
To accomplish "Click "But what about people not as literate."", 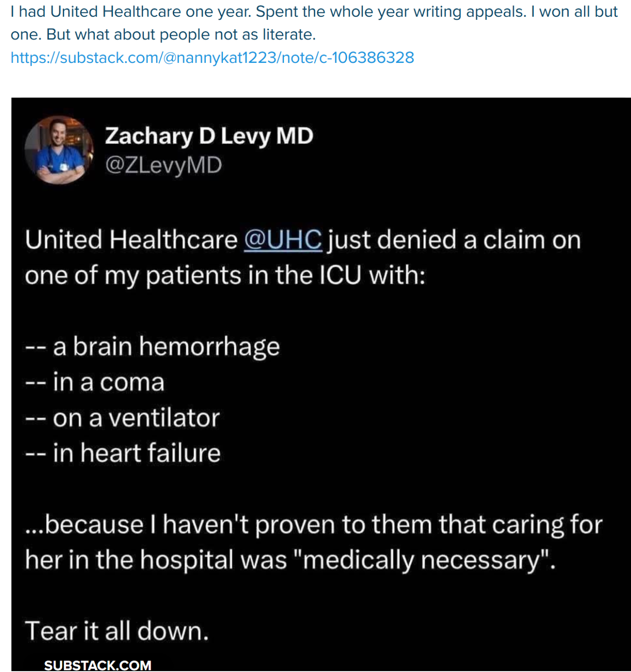I will (x=181, y=35).
